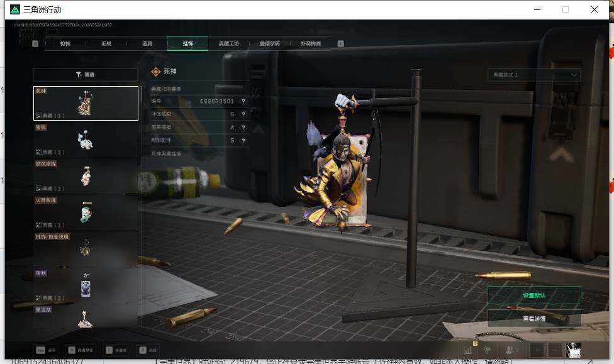Select the 审判 card charm thumbnail
Image resolution: width=614 pixels, height=364 pixels.
(86, 285)
